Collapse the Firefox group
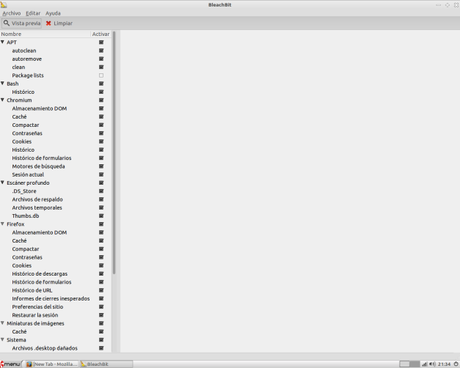This screenshot has height=368, width=460. [x=3, y=224]
